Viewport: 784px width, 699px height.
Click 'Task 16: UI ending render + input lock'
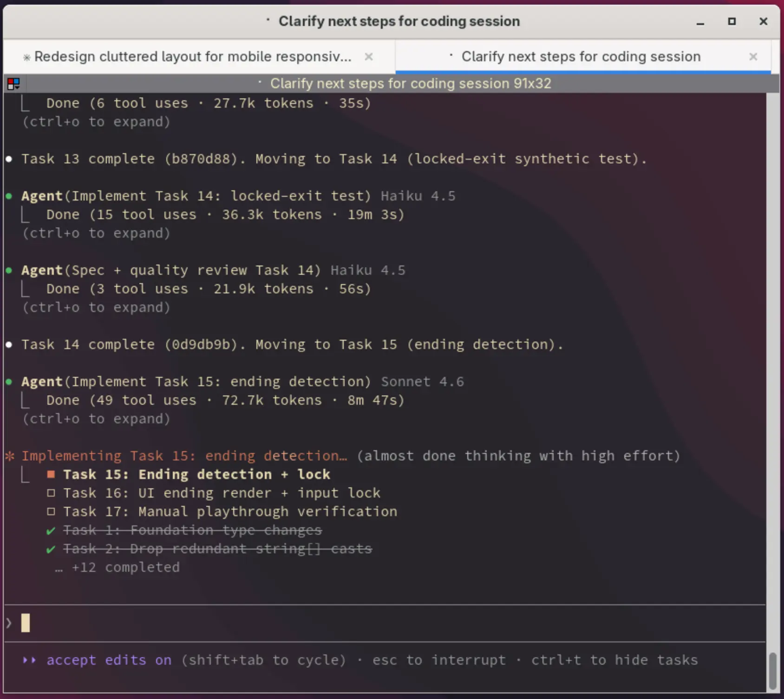(222, 493)
